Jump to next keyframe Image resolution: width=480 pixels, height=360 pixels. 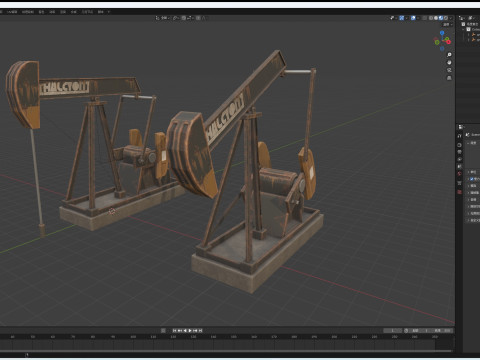(x=195, y=330)
